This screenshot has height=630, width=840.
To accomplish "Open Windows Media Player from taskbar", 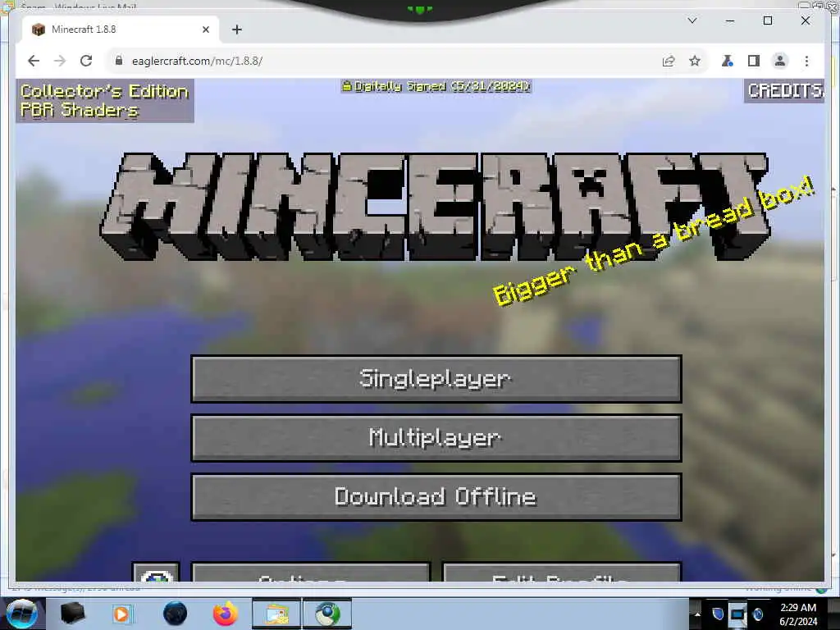I will tap(121, 614).
